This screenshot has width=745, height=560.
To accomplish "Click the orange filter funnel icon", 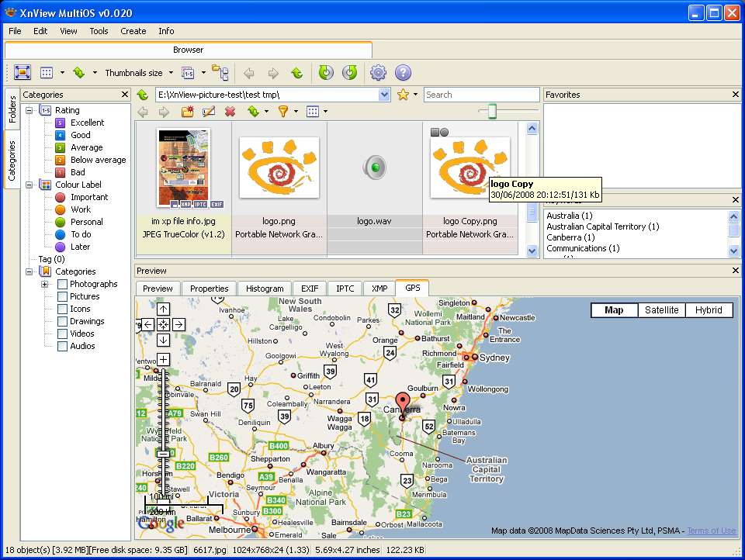I will point(283,112).
